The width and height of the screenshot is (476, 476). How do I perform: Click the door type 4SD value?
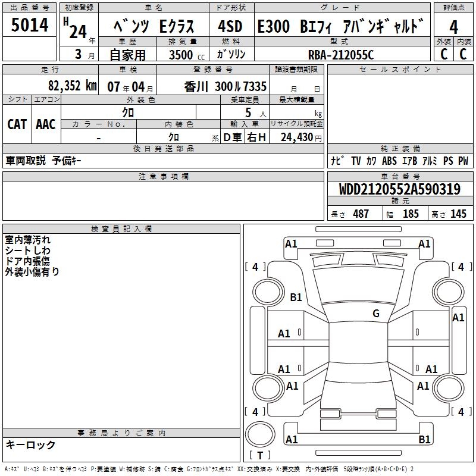click(230, 26)
